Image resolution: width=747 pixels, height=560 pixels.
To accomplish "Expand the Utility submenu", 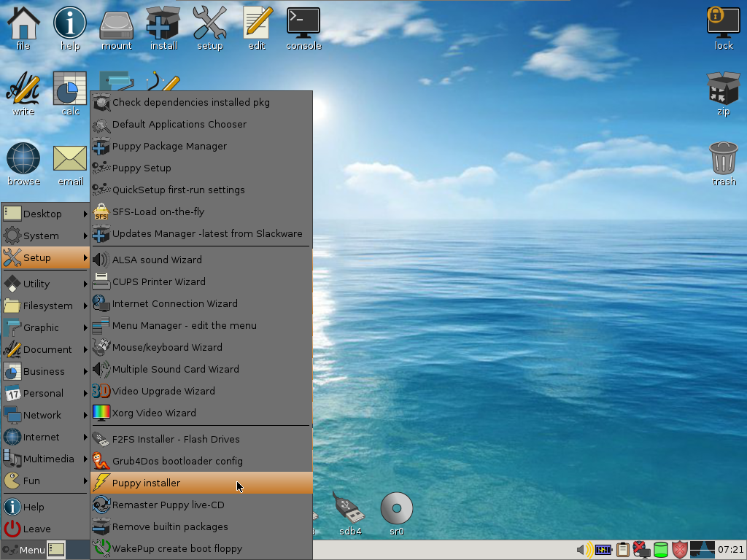I will [x=45, y=284].
